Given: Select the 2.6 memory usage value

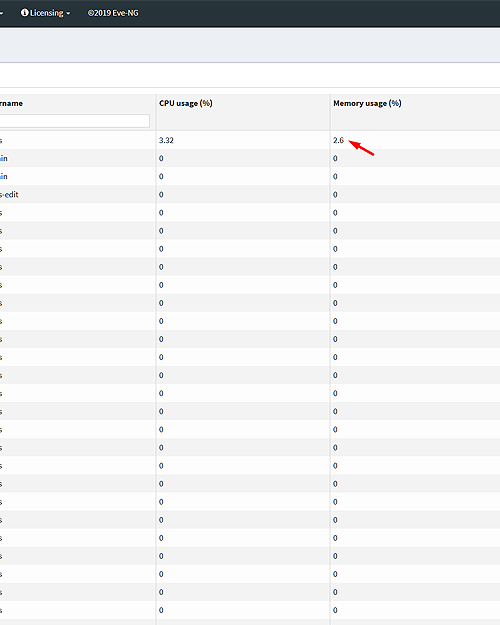Looking at the screenshot, I should tap(338, 140).
